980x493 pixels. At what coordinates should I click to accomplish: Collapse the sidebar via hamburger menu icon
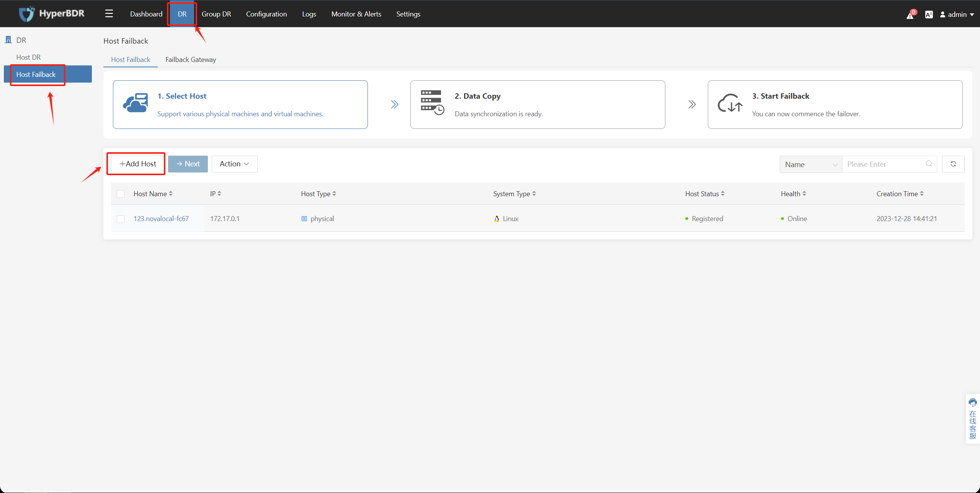(109, 13)
